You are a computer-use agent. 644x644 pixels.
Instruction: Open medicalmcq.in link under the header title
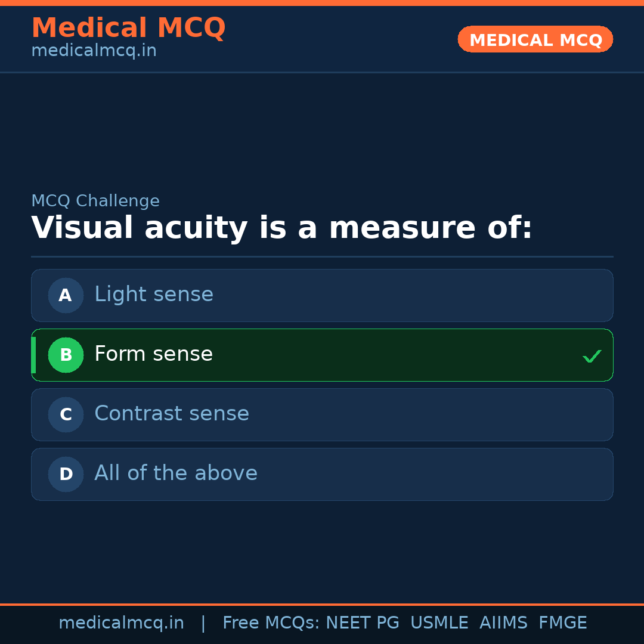(x=94, y=51)
